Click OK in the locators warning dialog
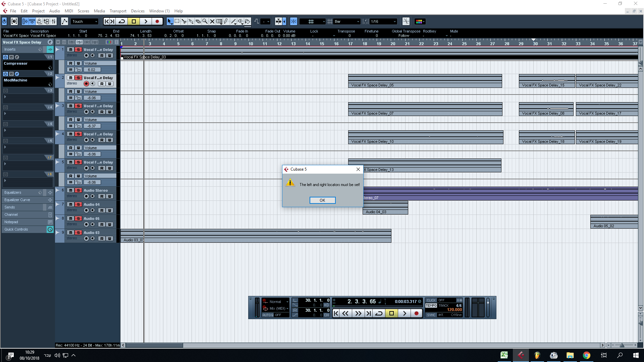This screenshot has width=644, height=362. (322, 200)
